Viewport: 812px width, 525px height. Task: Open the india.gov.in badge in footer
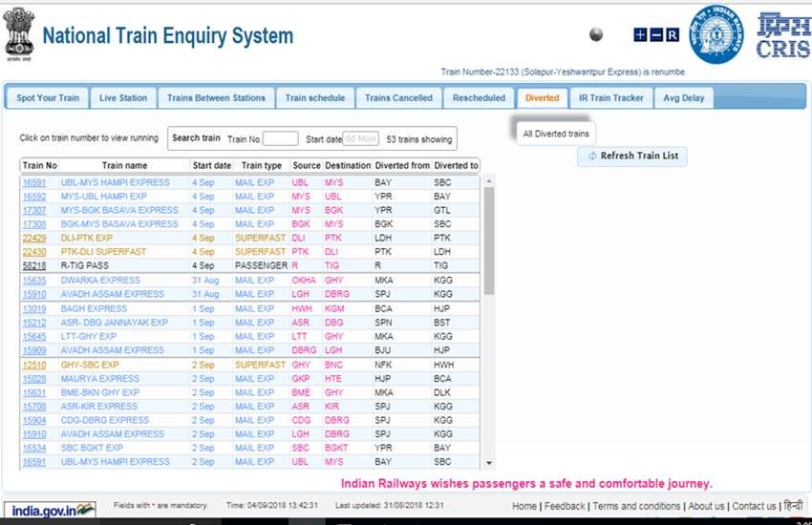coord(49,508)
